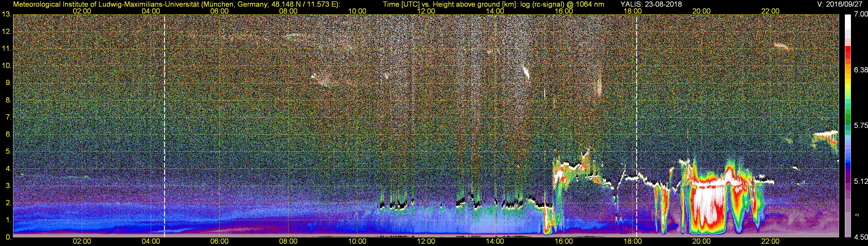Click the 04:00 label on the bottom time axis
The width and height of the screenshot is (868, 246).
click(x=151, y=241)
